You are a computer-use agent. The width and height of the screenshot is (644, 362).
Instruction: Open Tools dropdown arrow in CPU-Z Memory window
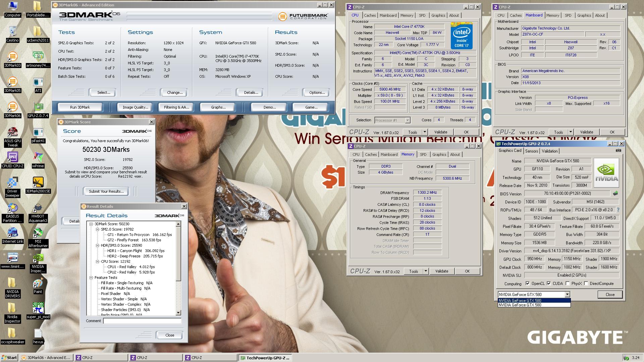(426, 271)
